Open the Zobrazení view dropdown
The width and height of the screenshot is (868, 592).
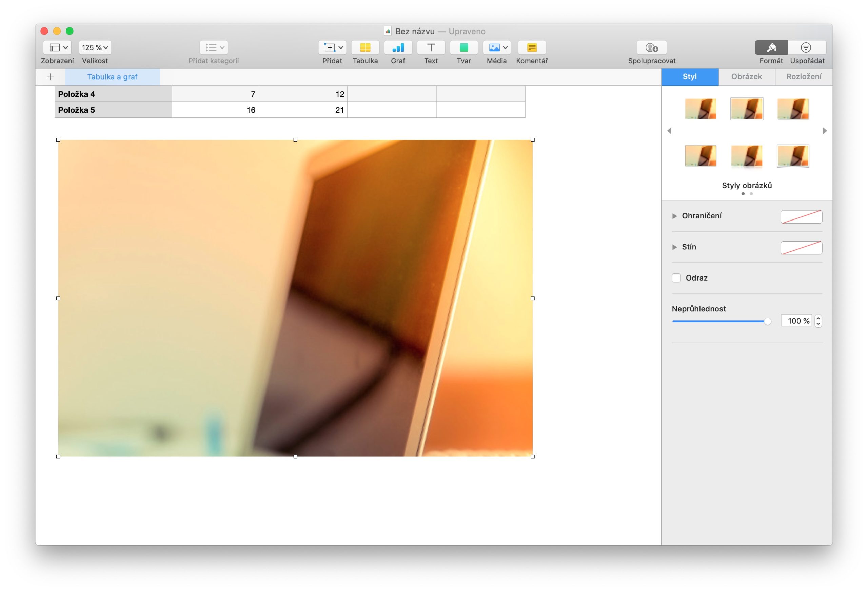coord(58,47)
